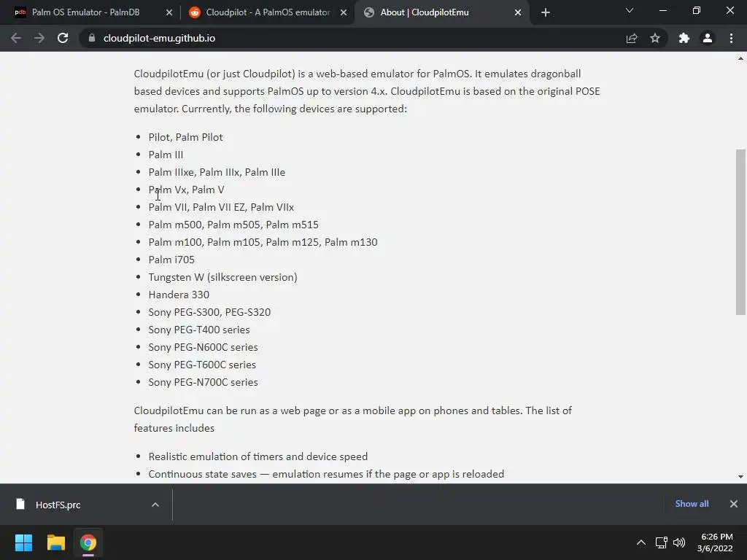Share this page via the share icon
Viewport: 747px width, 560px height.
point(632,38)
